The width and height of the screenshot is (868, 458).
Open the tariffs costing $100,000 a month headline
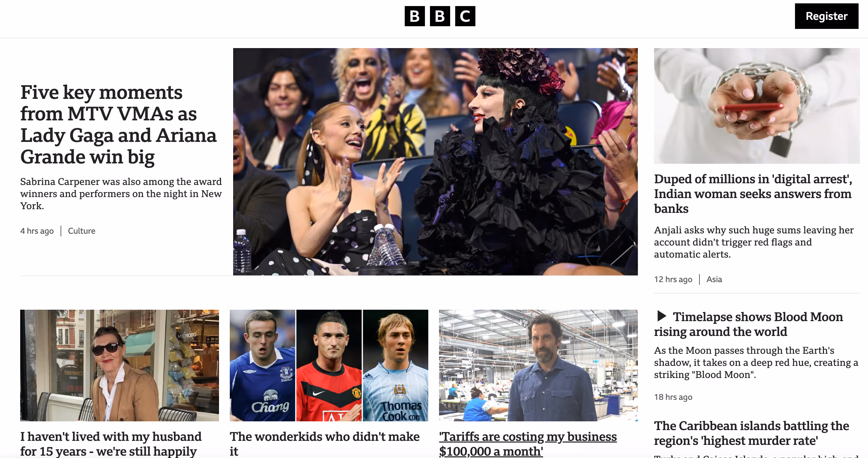528,444
